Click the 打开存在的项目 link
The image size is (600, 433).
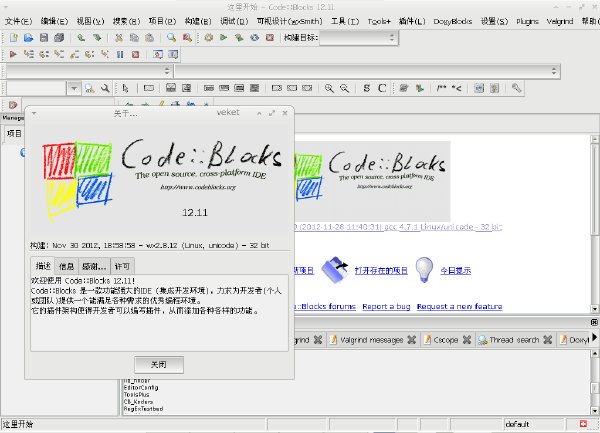pyautogui.click(x=381, y=271)
